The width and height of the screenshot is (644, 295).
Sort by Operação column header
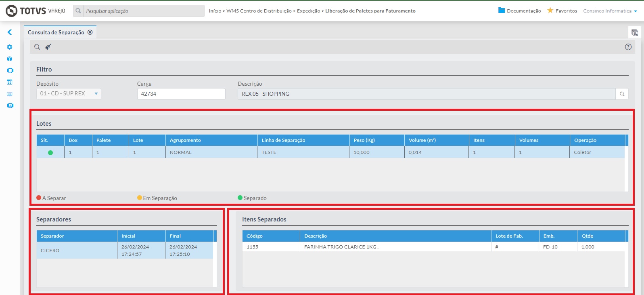pos(598,140)
